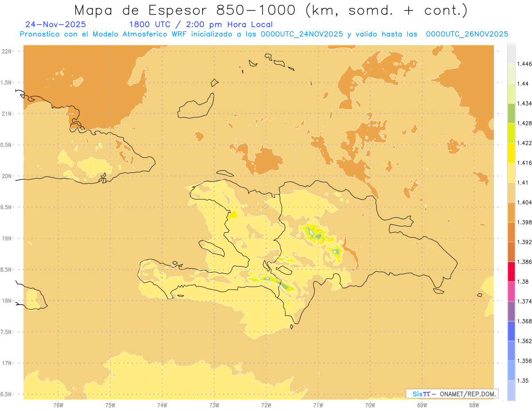Click the colorbar value "1.44"
This screenshot has height=411, width=532.
(x=523, y=84)
